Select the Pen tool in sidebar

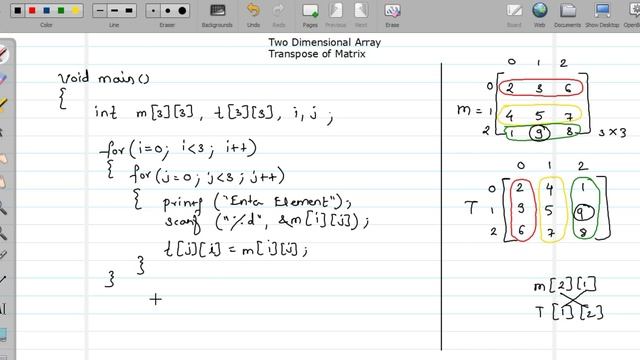3,54
